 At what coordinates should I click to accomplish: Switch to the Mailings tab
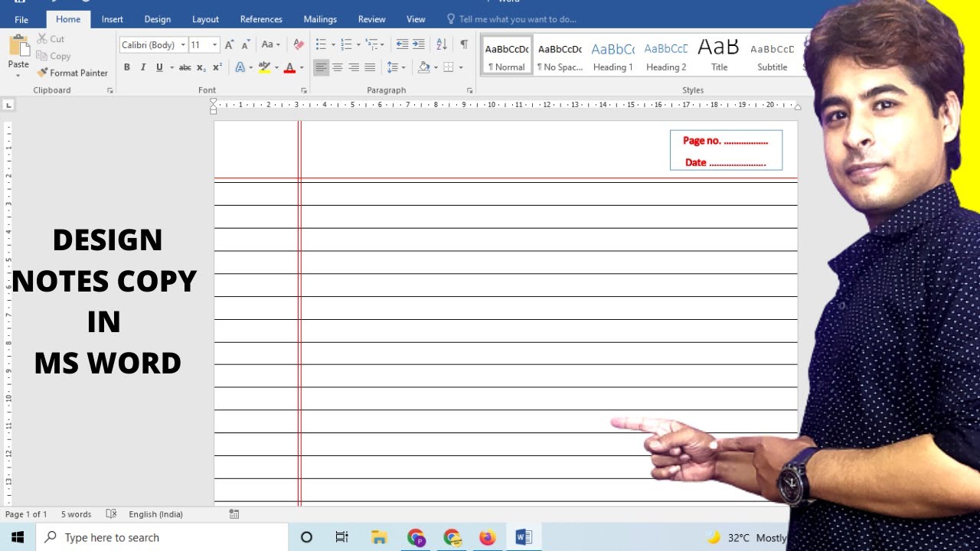point(320,19)
